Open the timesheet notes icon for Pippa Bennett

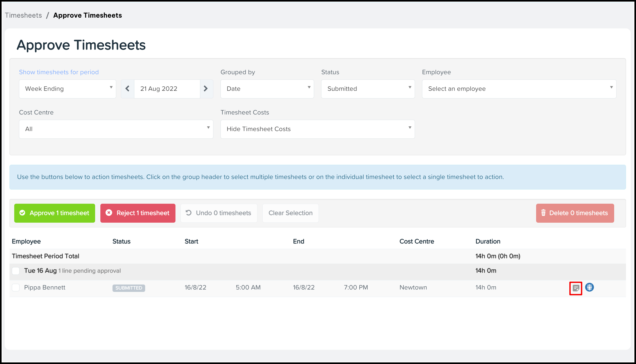coord(576,288)
